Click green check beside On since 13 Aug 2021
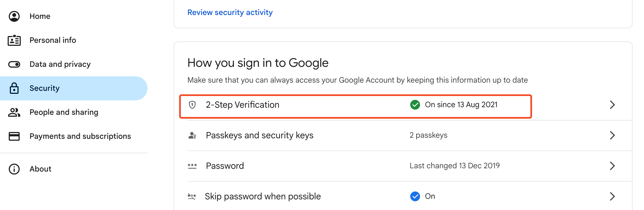The height and width of the screenshot is (210, 644). 415,105
